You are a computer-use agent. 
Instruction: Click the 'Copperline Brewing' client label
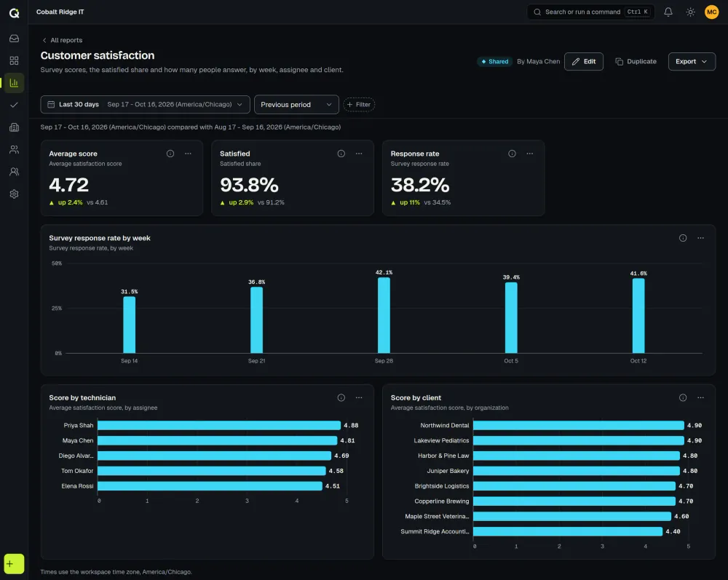[442, 501]
